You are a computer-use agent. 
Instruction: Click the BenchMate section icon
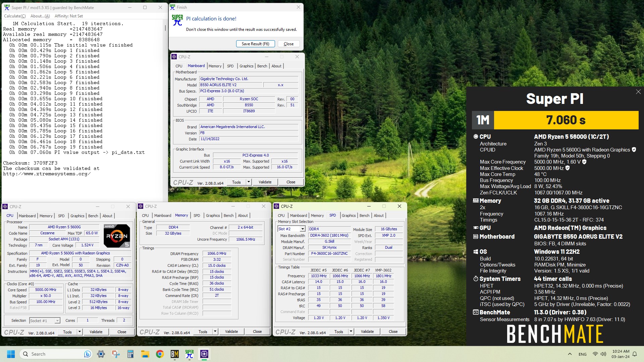pyautogui.click(x=476, y=312)
